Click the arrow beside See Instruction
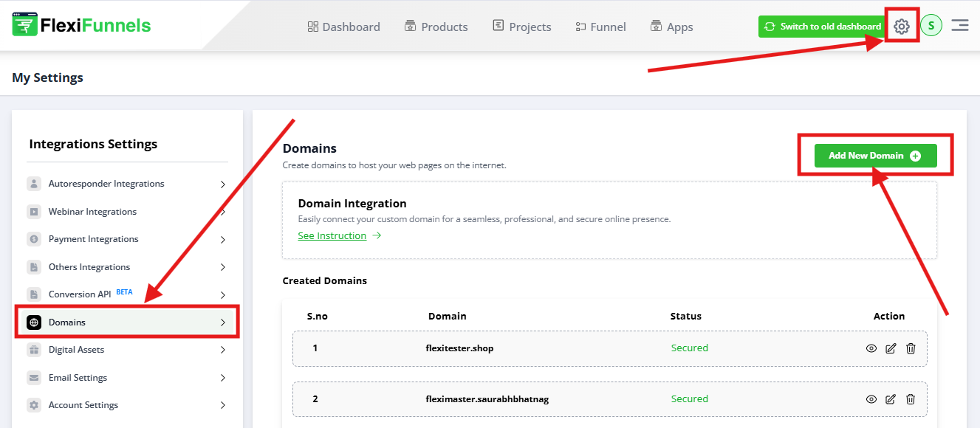The width and height of the screenshot is (980, 428). tap(377, 236)
